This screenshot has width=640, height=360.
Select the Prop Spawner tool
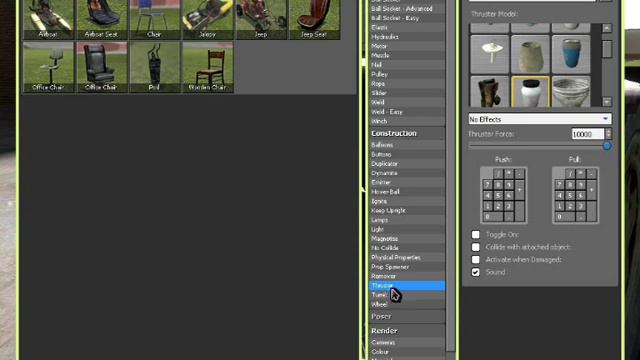[x=407, y=267]
